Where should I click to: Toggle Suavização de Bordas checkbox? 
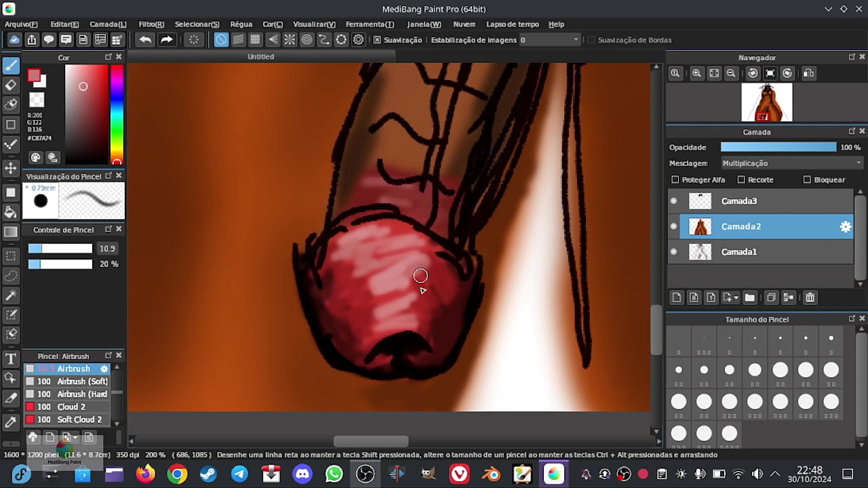[x=591, y=40]
